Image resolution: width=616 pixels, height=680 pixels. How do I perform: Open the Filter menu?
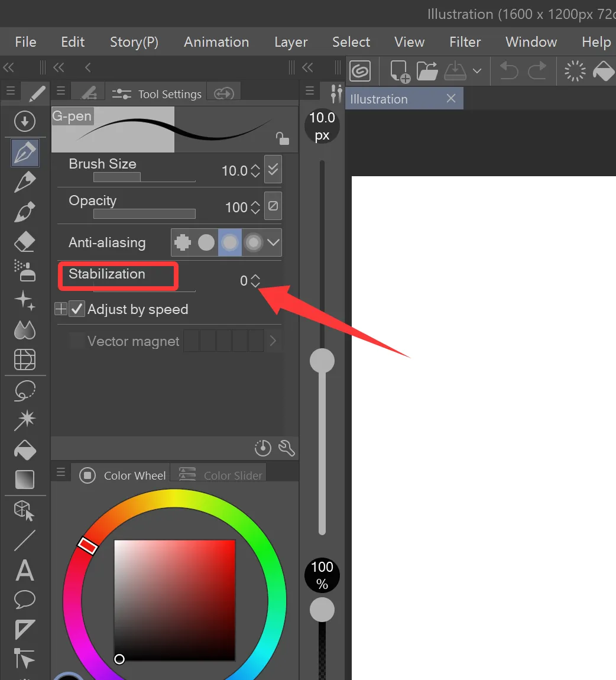465,42
